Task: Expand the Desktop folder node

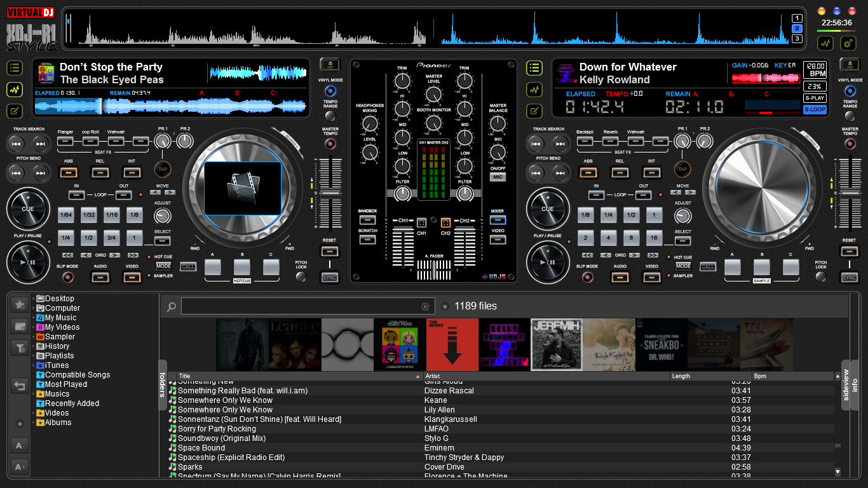Action: pos(33,299)
